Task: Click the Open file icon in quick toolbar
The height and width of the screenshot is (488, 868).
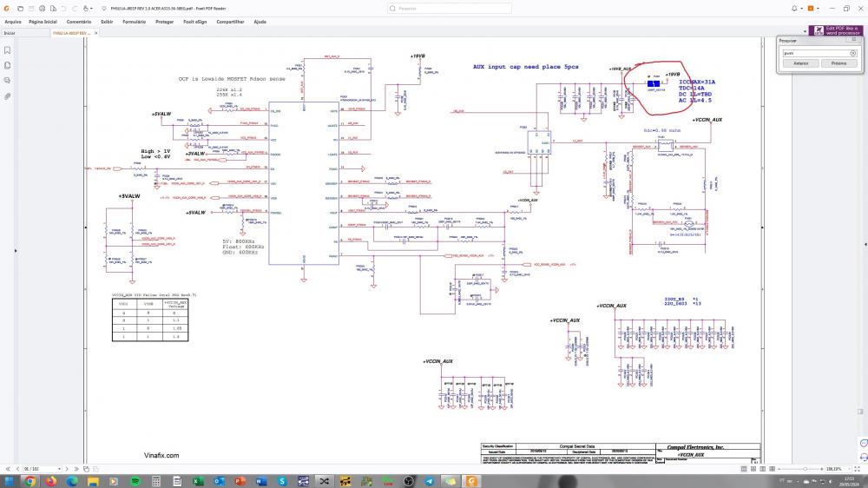Action: pos(20,9)
